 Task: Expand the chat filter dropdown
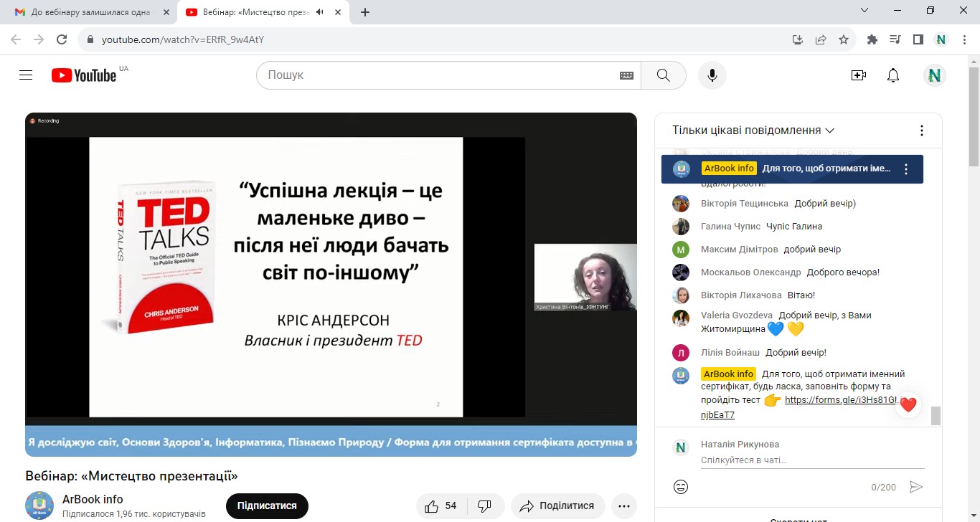[753, 130]
